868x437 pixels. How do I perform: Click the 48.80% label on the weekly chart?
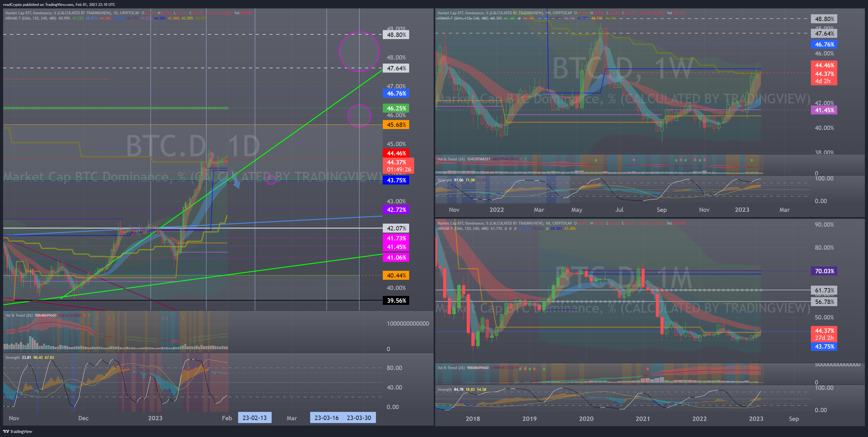tap(824, 19)
